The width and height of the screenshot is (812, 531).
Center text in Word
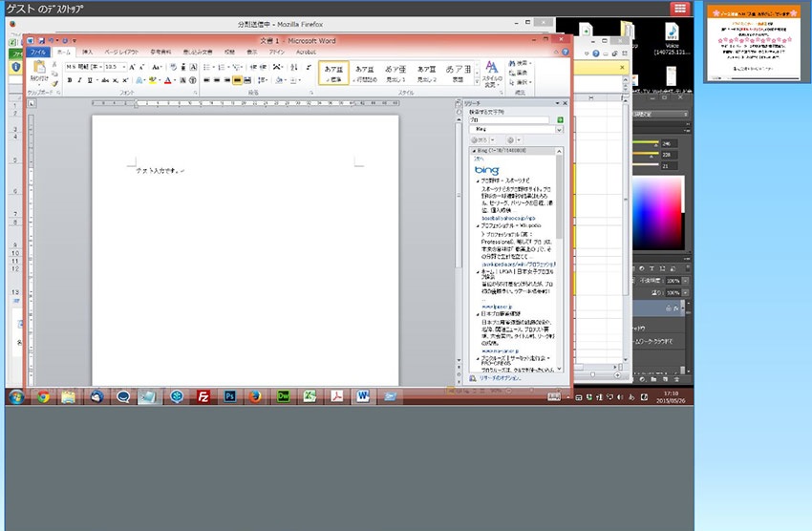point(217,80)
